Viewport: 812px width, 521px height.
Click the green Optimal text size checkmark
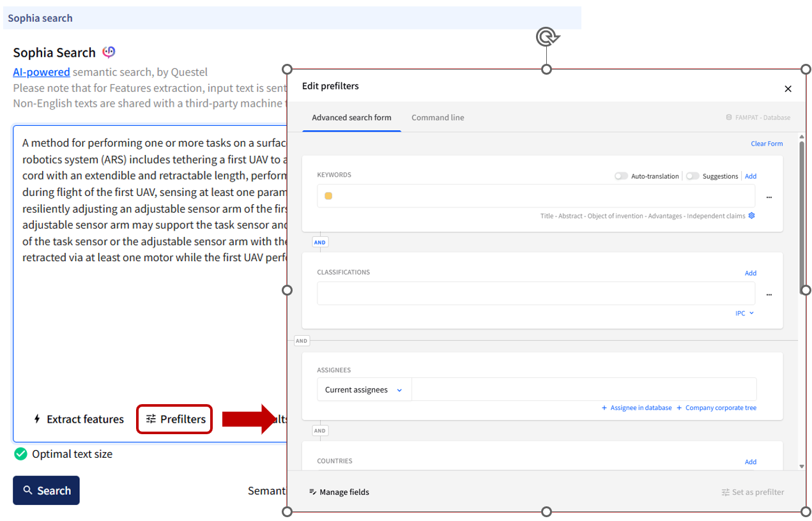[21, 454]
